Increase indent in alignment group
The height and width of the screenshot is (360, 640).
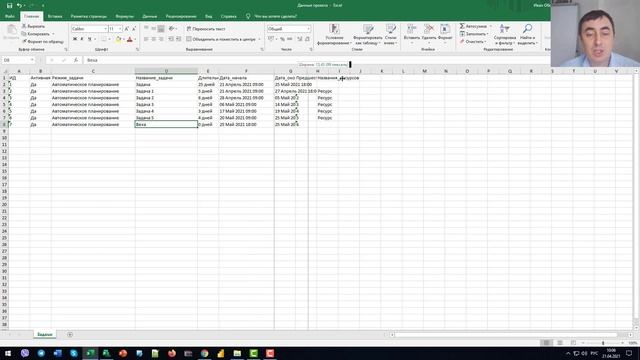[178, 39]
